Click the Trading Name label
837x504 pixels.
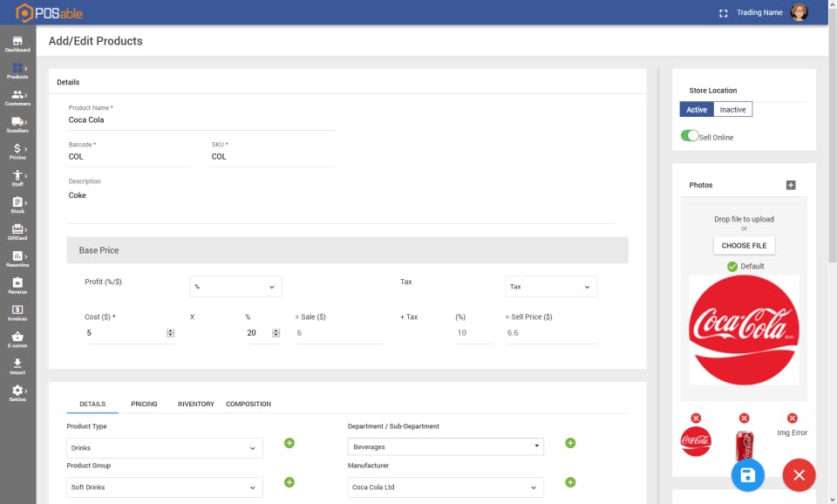click(x=759, y=12)
